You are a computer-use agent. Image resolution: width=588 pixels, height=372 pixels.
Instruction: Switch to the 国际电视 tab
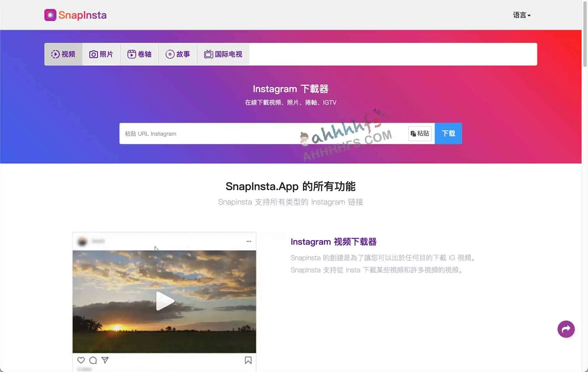point(223,54)
